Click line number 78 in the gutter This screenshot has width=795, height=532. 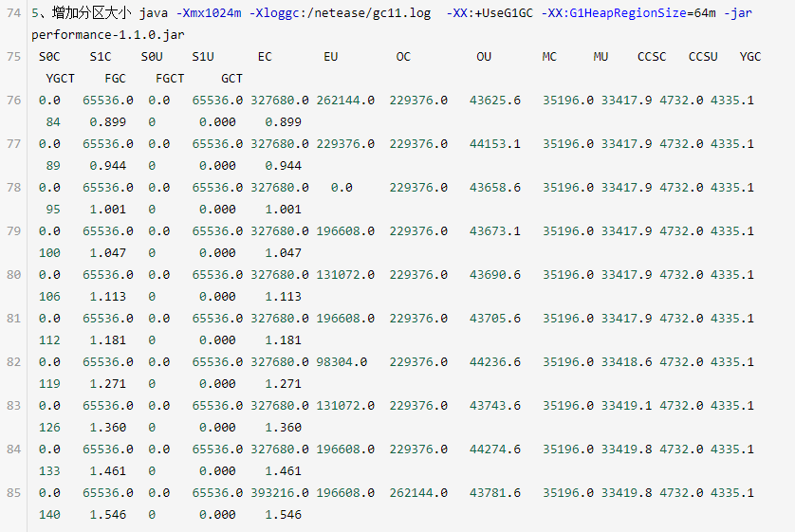point(13,187)
